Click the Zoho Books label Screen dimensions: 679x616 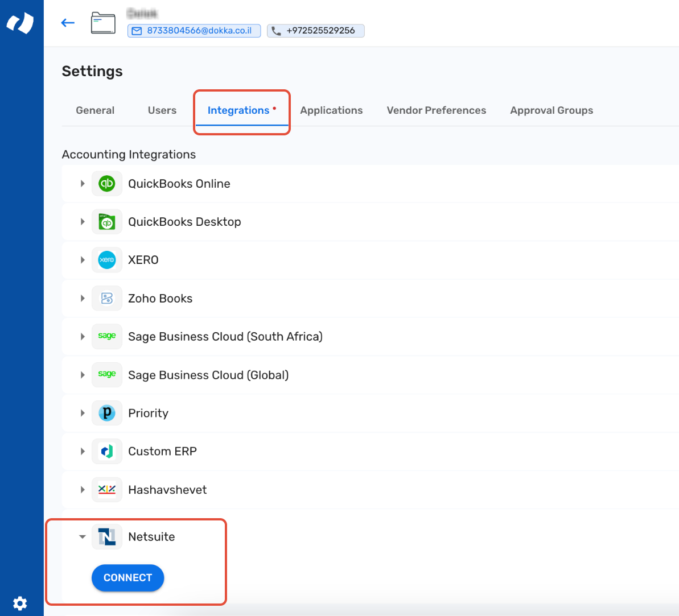click(161, 298)
